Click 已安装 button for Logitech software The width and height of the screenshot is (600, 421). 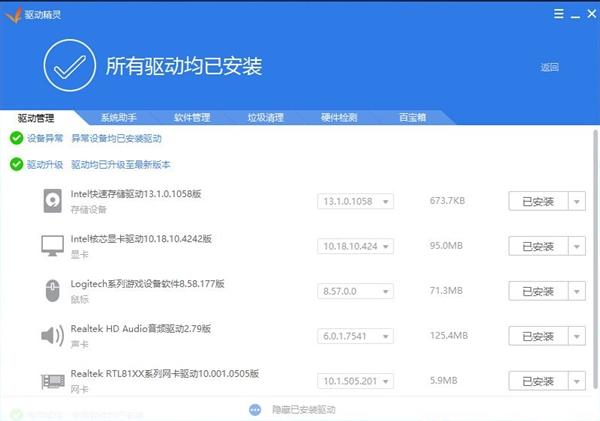point(538,291)
